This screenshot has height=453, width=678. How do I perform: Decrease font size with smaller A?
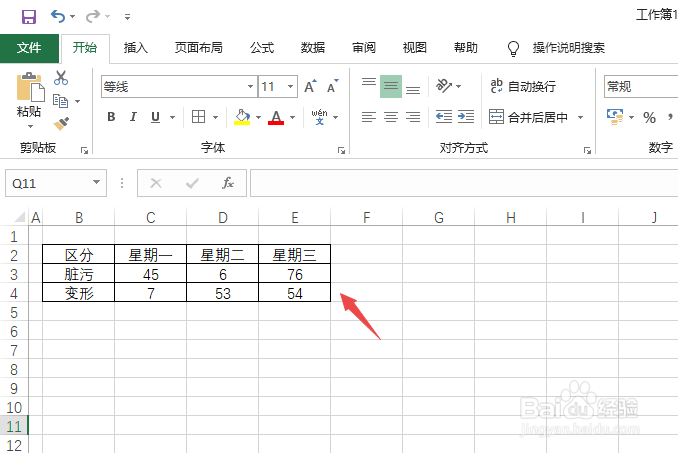333,87
